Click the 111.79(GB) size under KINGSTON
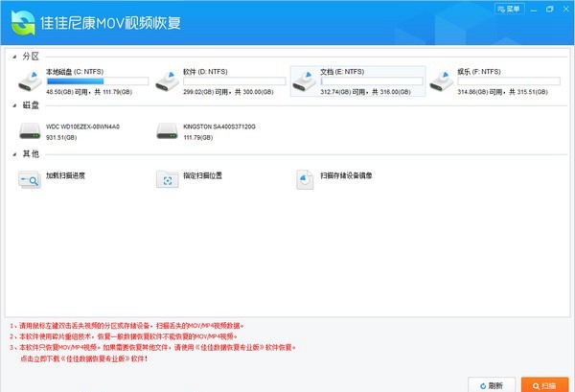 coord(198,137)
